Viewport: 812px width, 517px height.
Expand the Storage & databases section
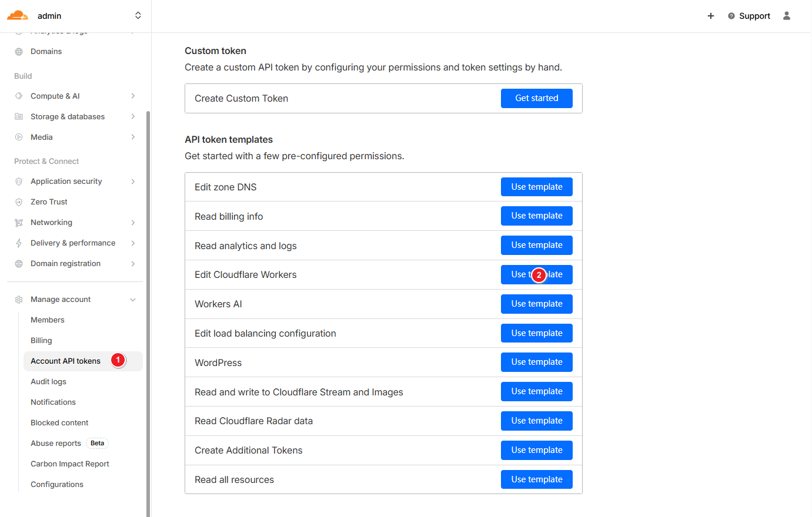pyautogui.click(x=133, y=117)
